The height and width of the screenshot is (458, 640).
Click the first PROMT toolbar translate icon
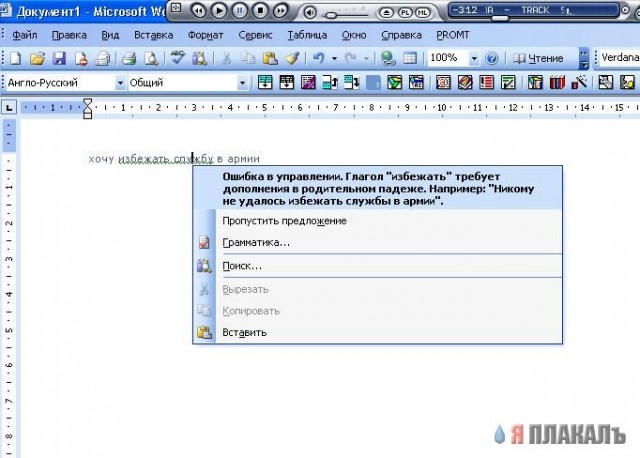pos(265,82)
